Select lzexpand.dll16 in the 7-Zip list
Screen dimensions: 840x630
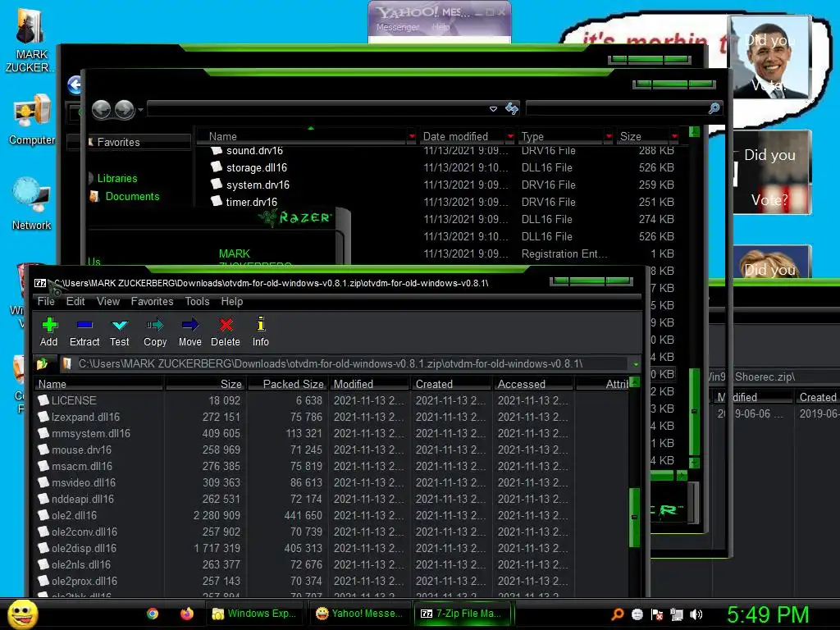pos(79,417)
